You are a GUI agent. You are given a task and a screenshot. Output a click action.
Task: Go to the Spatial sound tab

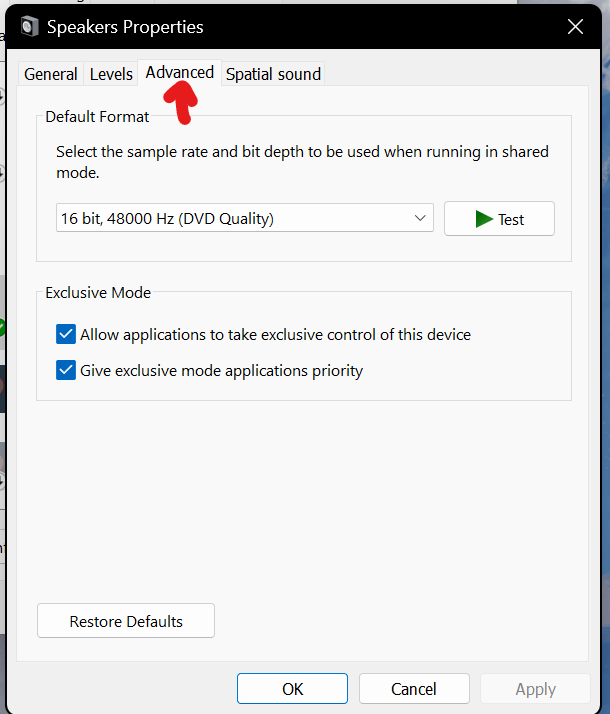point(273,74)
